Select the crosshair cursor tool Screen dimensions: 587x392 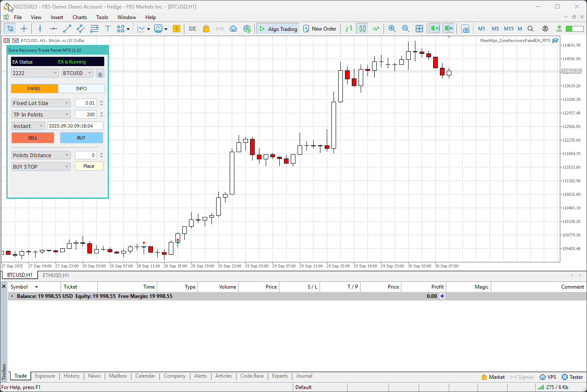tap(24, 29)
